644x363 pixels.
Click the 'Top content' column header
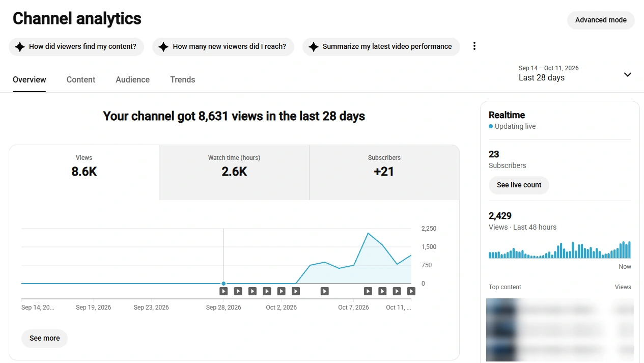pos(505,287)
